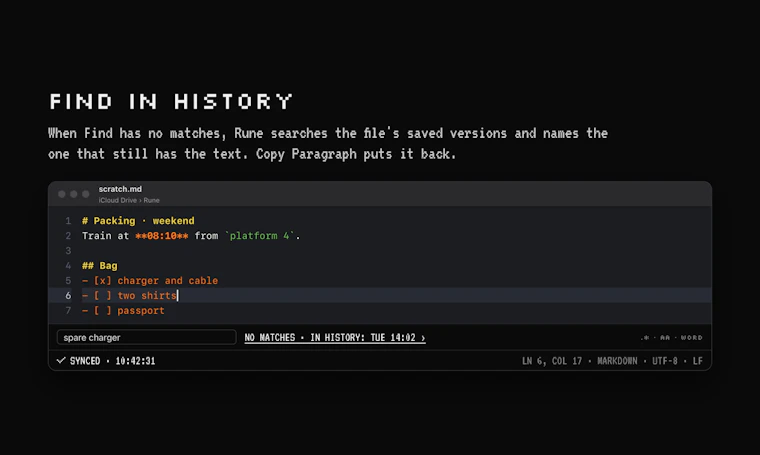Toggle the regex (.*) search option
The image size is (760, 455).
[x=645, y=338]
